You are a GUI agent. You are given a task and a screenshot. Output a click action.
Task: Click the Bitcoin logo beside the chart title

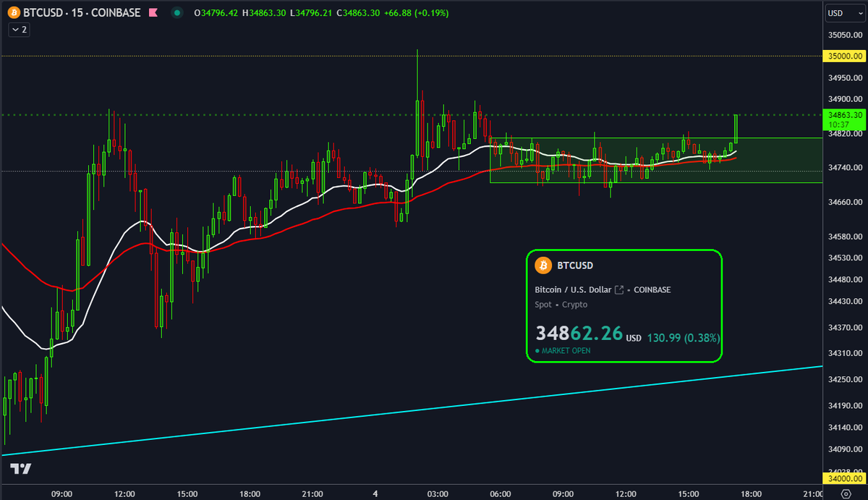(15, 12)
